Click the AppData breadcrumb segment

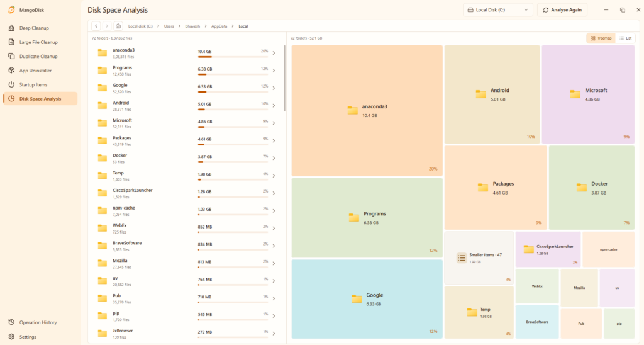click(219, 26)
